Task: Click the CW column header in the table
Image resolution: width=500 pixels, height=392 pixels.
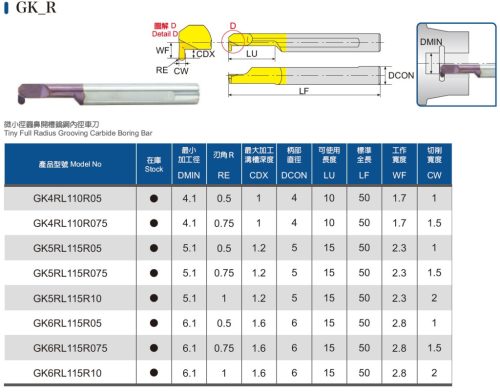Action: [x=434, y=164]
